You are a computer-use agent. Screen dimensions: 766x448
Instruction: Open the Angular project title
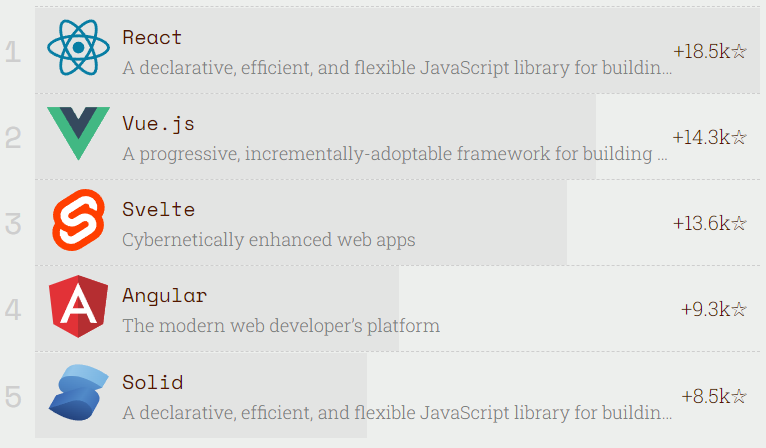click(x=165, y=296)
